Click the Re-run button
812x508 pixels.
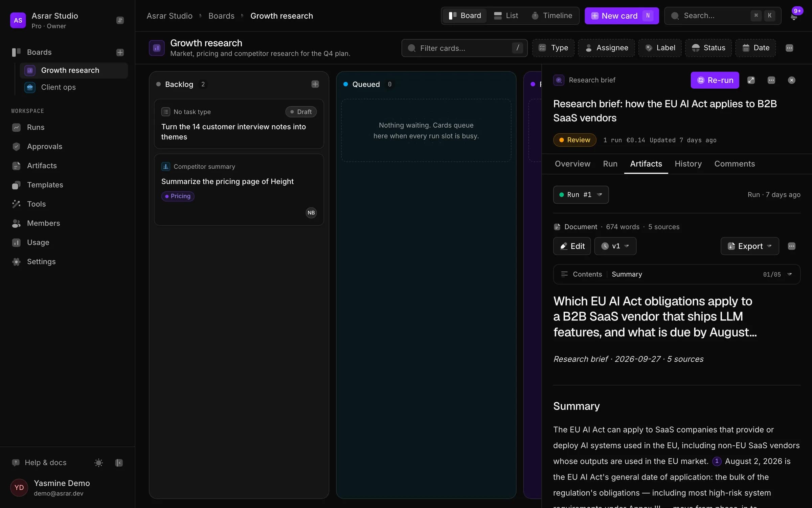click(x=715, y=80)
